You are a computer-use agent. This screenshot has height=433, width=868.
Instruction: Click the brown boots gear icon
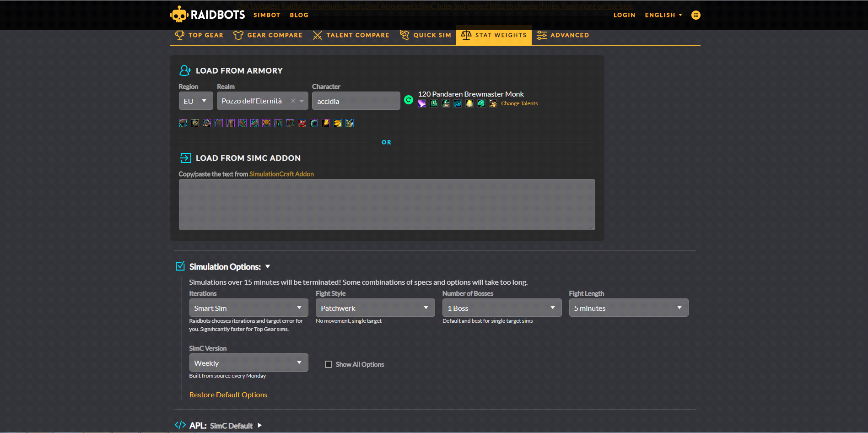point(290,123)
